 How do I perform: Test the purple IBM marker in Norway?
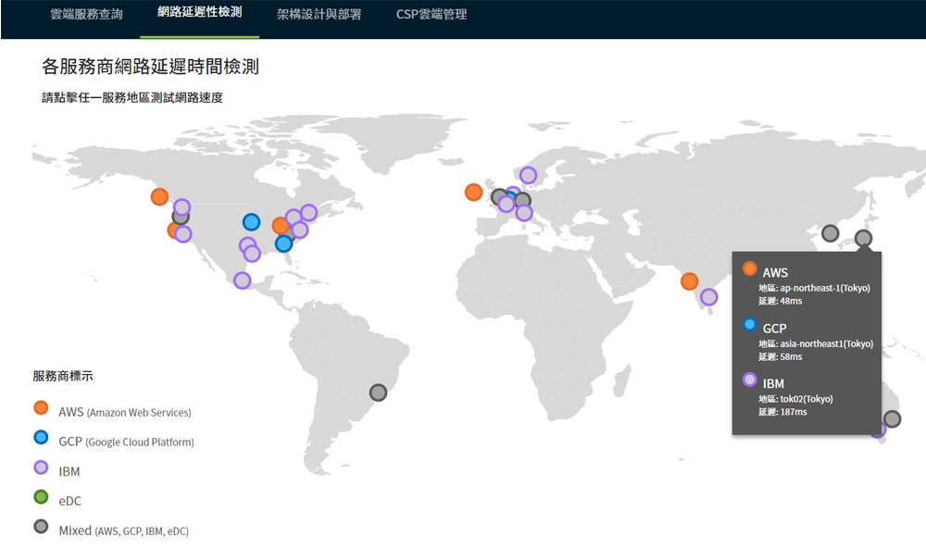coord(528,175)
